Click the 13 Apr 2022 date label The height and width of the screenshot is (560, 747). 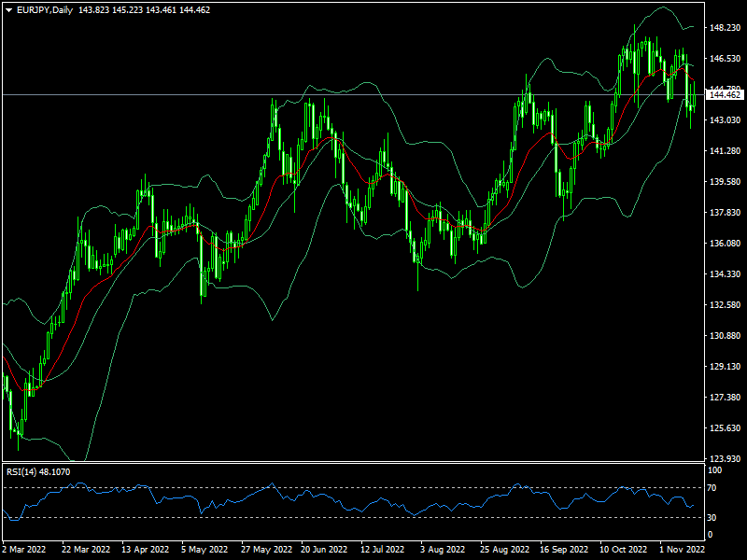pos(146,549)
